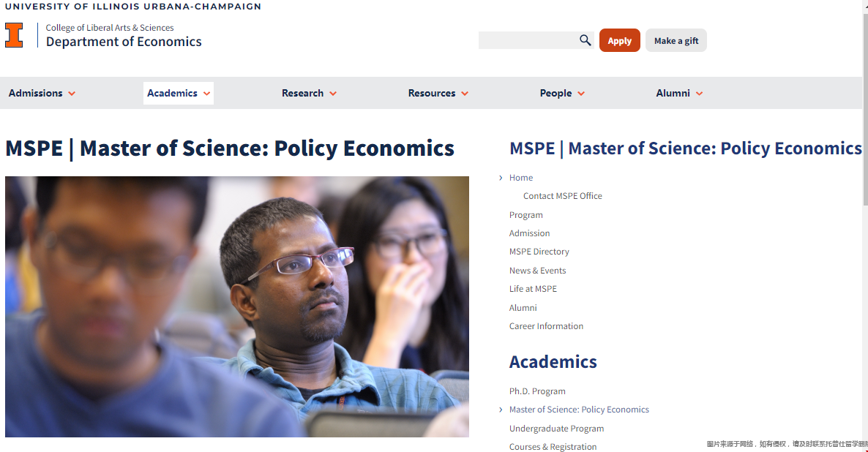The width and height of the screenshot is (868, 452).
Task: Open the Resources nav item
Action: (432, 94)
